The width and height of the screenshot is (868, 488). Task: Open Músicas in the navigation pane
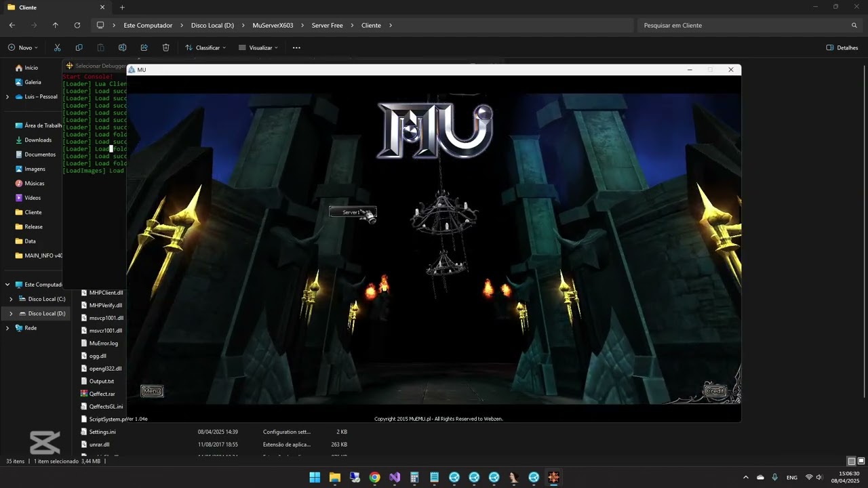(35, 183)
